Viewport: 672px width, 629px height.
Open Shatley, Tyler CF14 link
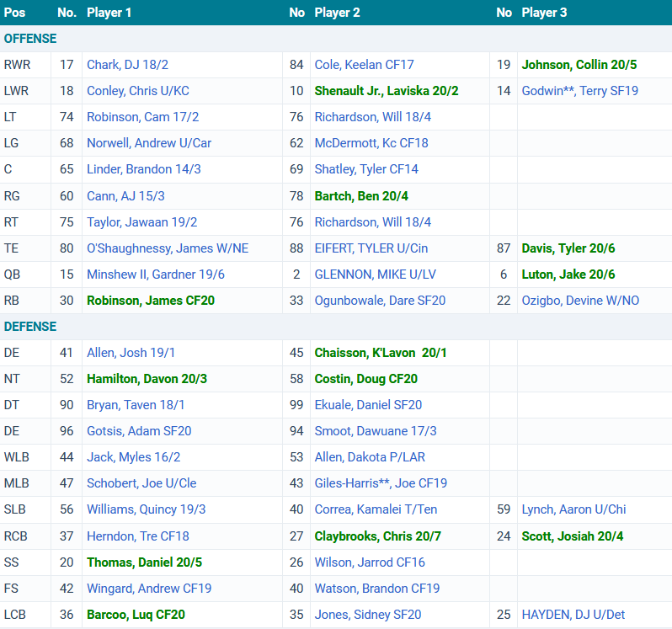(x=366, y=169)
